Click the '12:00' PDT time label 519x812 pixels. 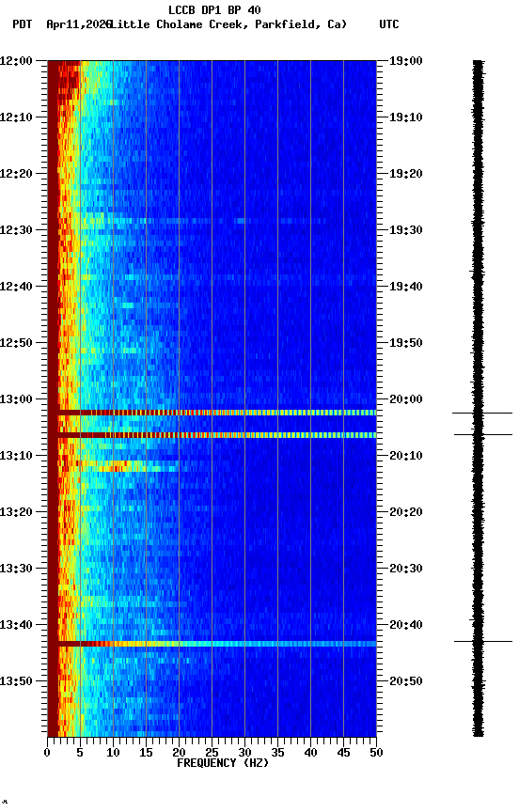point(16,61)
